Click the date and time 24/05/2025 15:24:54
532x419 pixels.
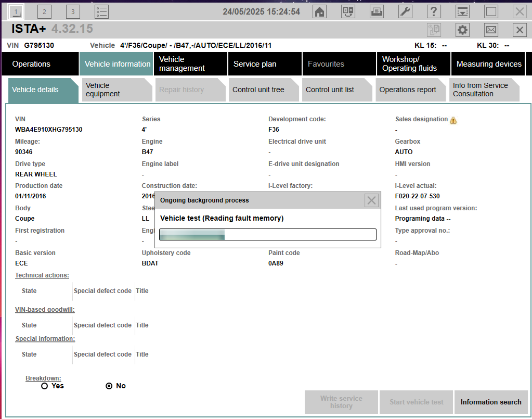(261, 12)
